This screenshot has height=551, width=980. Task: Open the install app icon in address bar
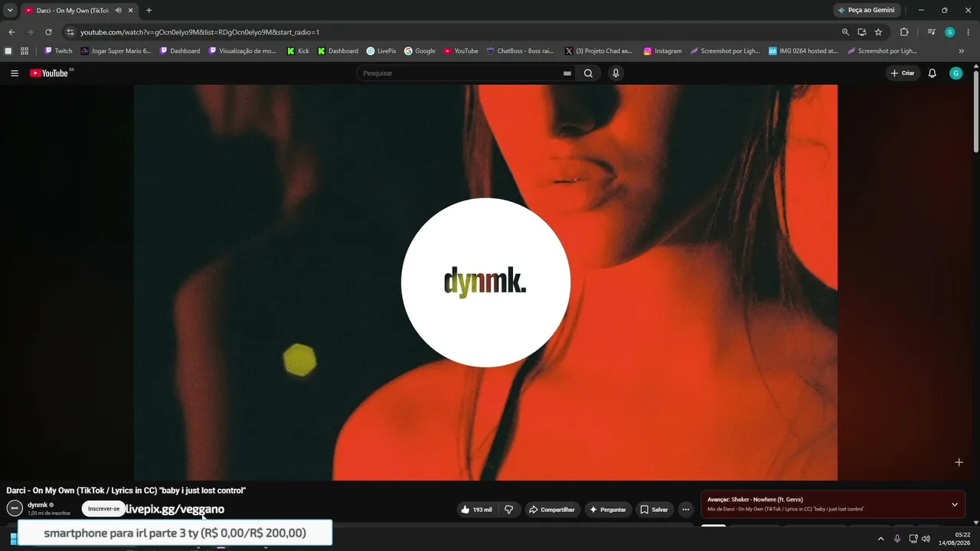[862, 32]
